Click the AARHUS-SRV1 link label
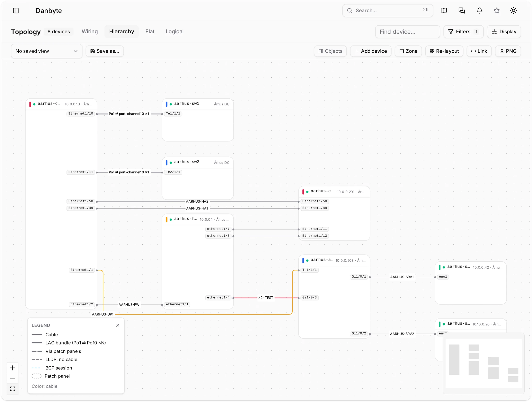Viewport: 532px width, 402px height. (x=402, y=277)
